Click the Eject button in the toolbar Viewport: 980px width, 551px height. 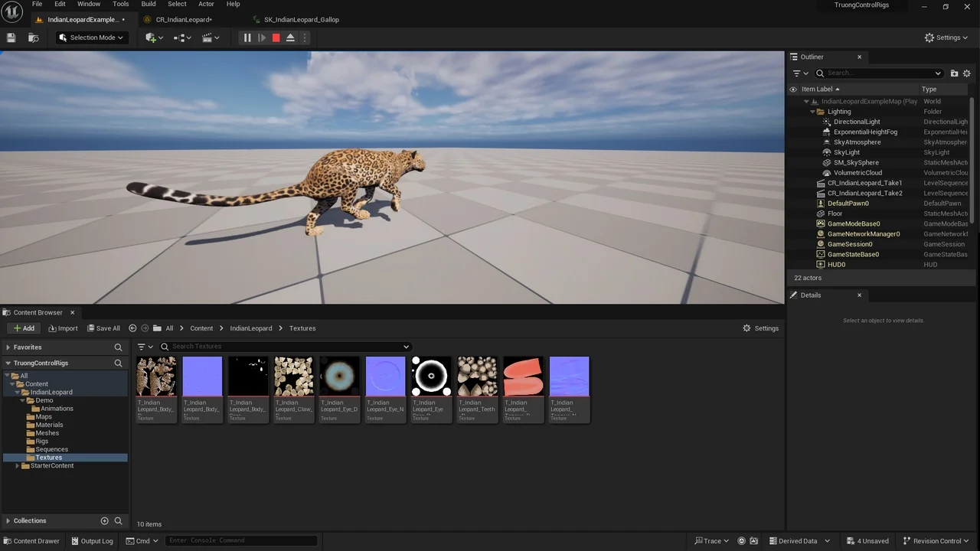tap(290, 37)
